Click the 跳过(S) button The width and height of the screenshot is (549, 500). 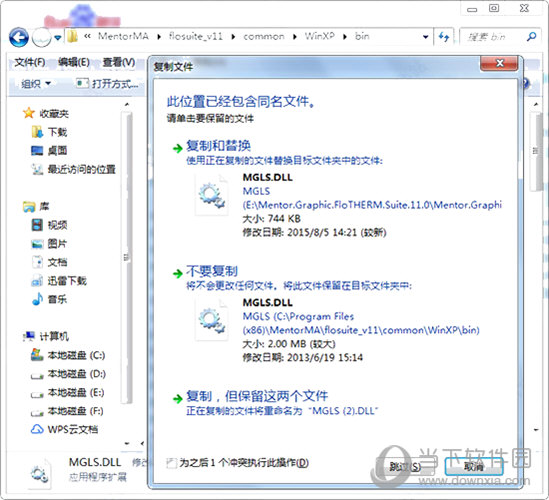pyautogui.click(x=405, y=466)
